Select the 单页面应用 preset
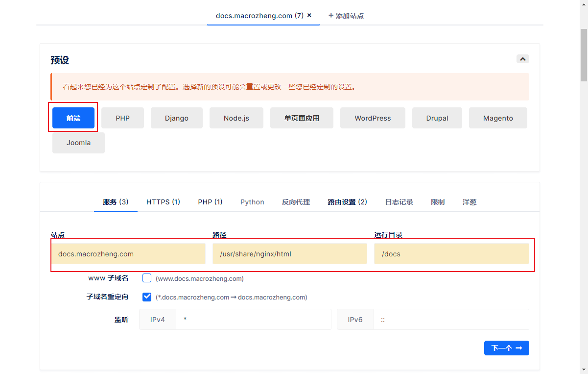The image size is (588, 374). point(302,118)
